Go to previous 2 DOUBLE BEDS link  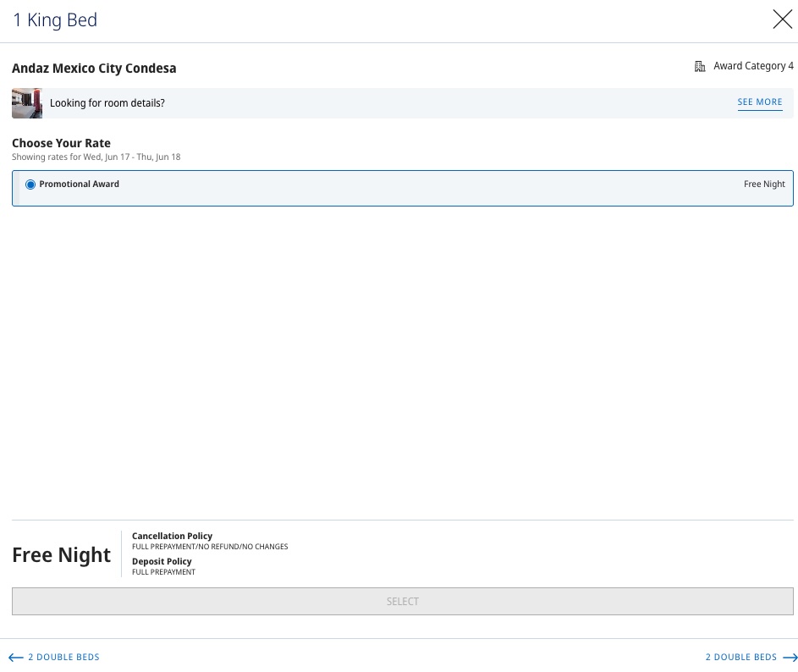pyautogui.click(x=63, y=657)
